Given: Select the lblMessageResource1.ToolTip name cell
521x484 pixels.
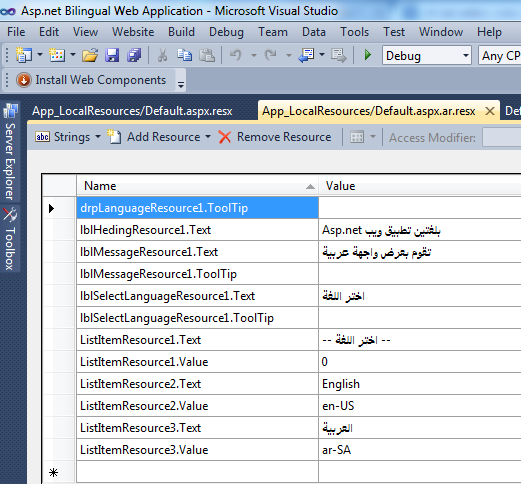Looking at the screenshot, I should coord(197,274).
